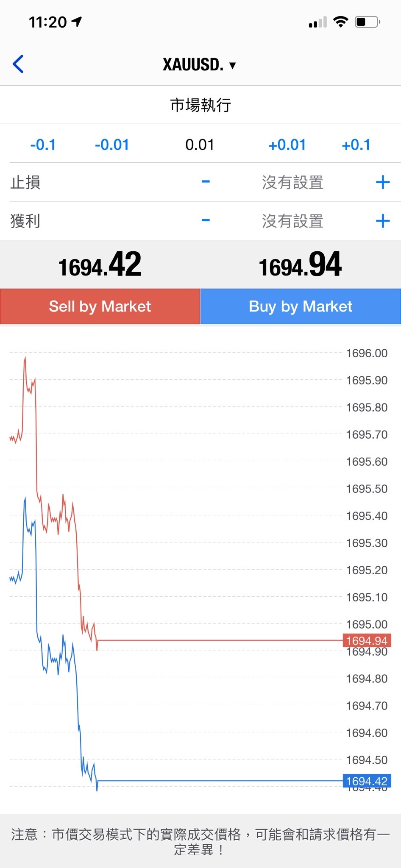Viewport: 401px width, 868px height.
Task: Open the XAUUSD symbol dropdown
Action: (x=199, y=65)
